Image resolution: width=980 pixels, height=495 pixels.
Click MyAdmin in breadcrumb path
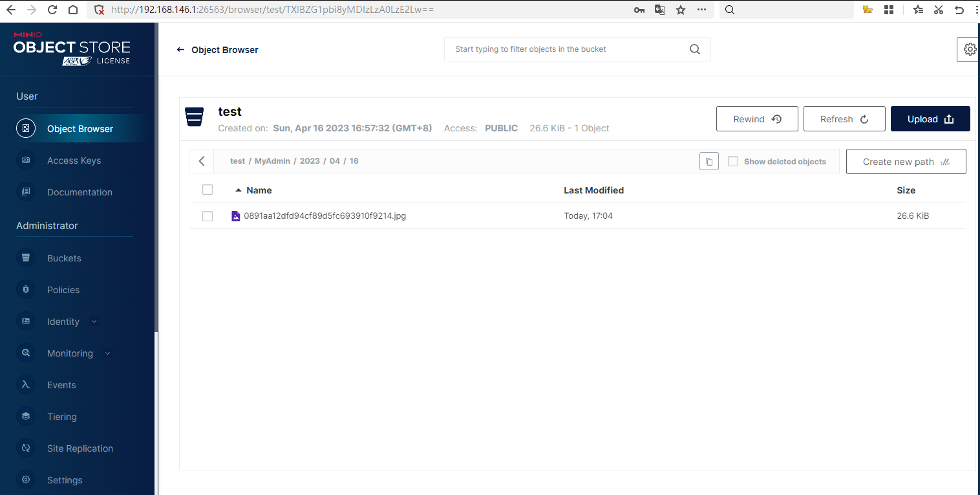272,161
